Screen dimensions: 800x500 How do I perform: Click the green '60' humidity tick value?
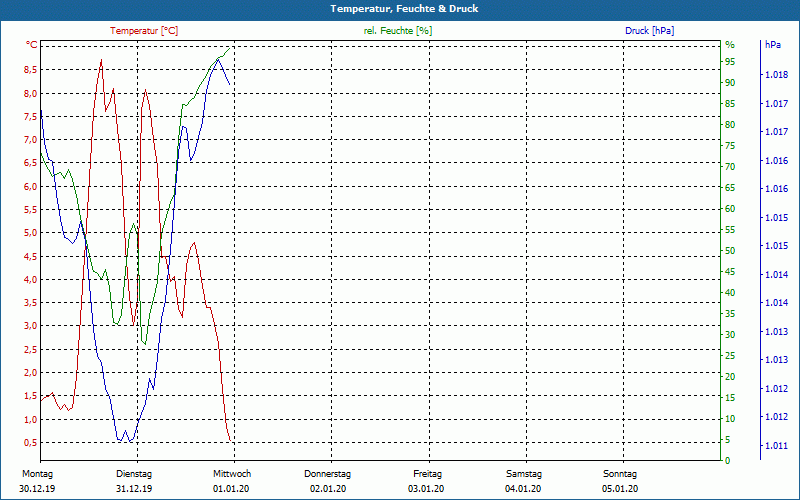click(x=730, y=209)
